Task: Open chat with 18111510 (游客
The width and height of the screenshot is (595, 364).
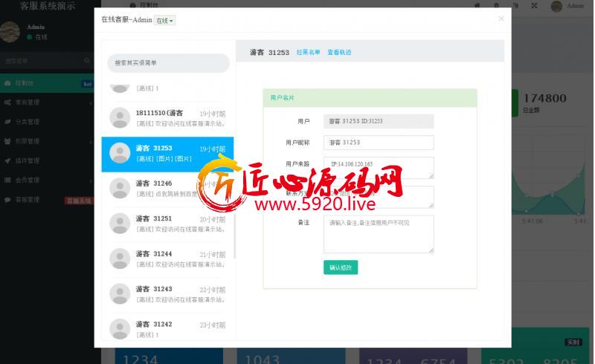Action: 167,117
